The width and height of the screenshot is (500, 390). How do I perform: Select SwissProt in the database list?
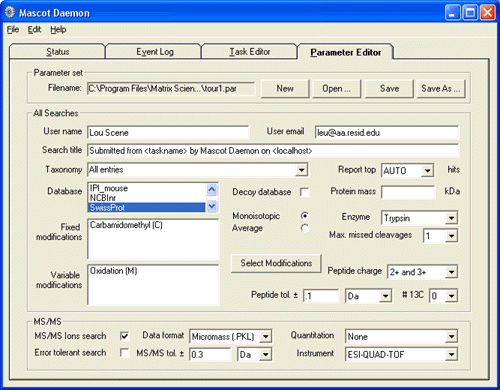[147, 208]
